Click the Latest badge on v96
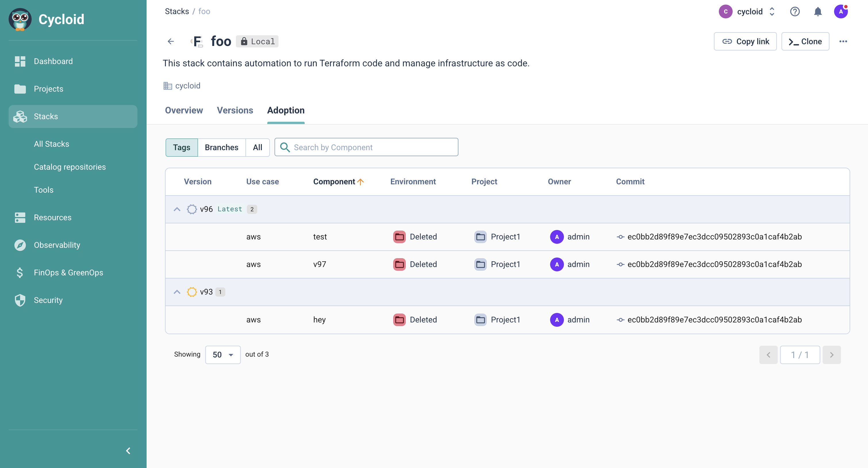The width and height of the screenshot is (868, 468). click(x=230, y=209)
